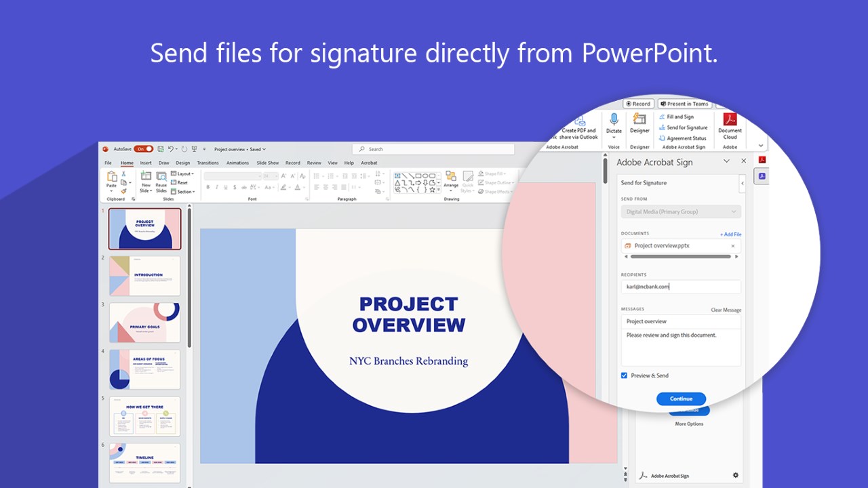This screenshot has width=868, height=488.
Task: Open Shape Fill dropdown
Action: click(492, 174)
